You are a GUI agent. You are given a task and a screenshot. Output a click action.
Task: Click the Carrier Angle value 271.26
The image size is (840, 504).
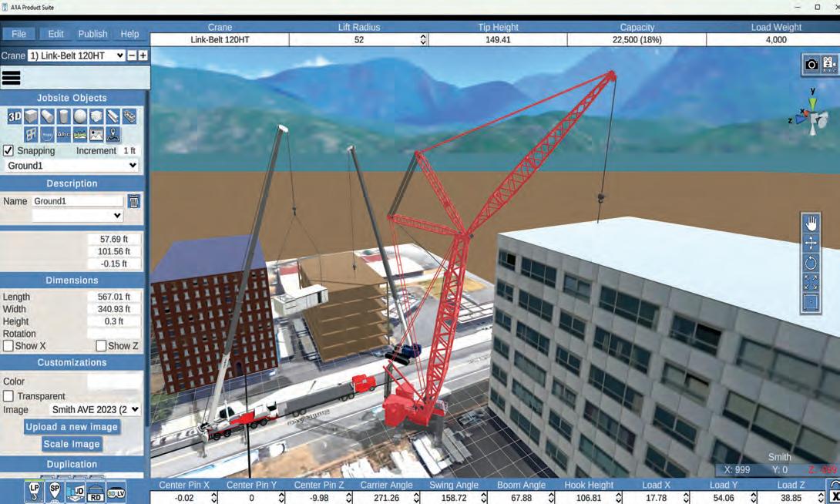point(386,498)
